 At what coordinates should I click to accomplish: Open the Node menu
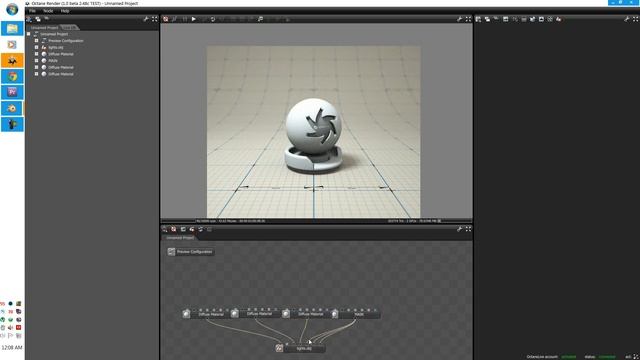click(48, 11)
